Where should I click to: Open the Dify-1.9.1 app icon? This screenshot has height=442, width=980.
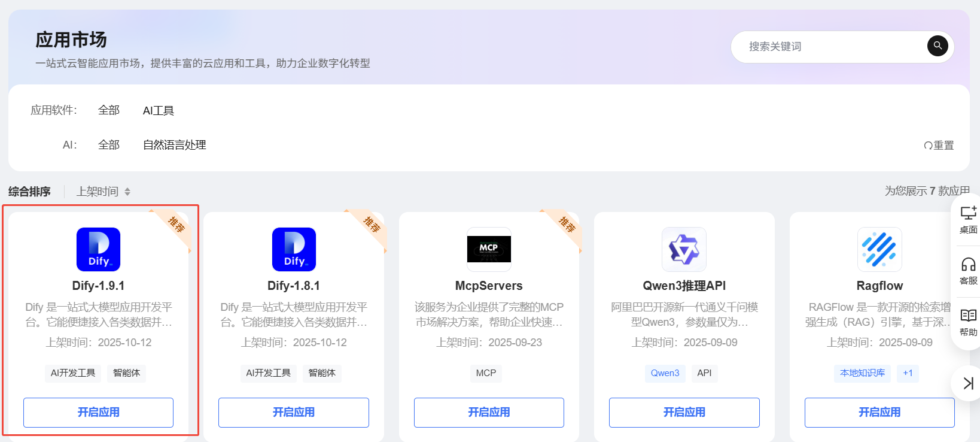coord(98,249)
